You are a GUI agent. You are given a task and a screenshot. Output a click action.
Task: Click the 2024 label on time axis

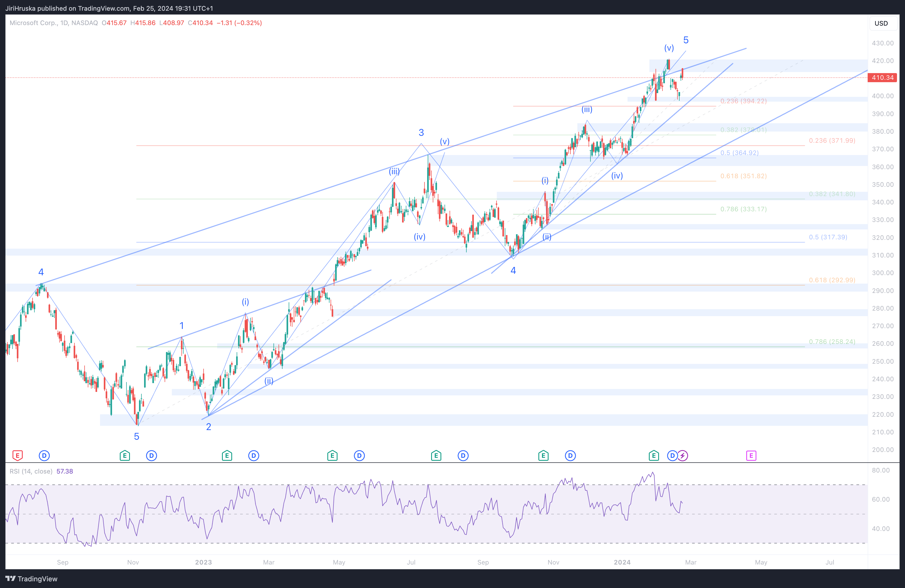click(x=622, y=562)
